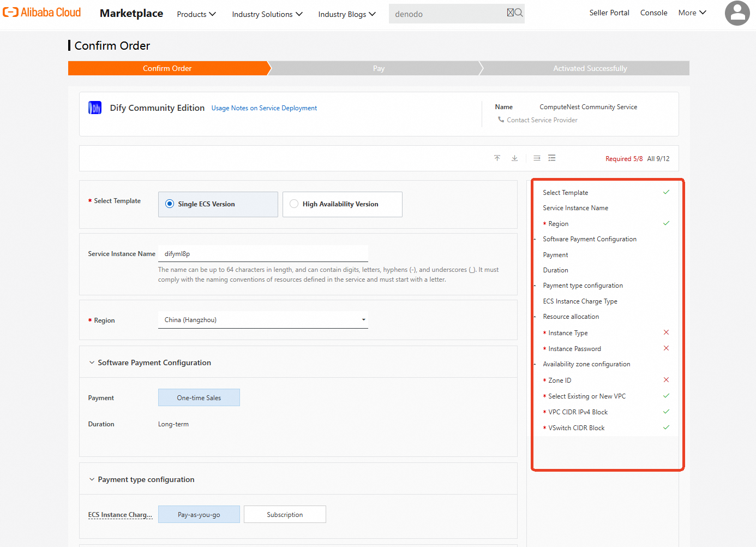Open Seller Portal in top navigation
Screen dimensions: 756x547
tap(609, 13)
